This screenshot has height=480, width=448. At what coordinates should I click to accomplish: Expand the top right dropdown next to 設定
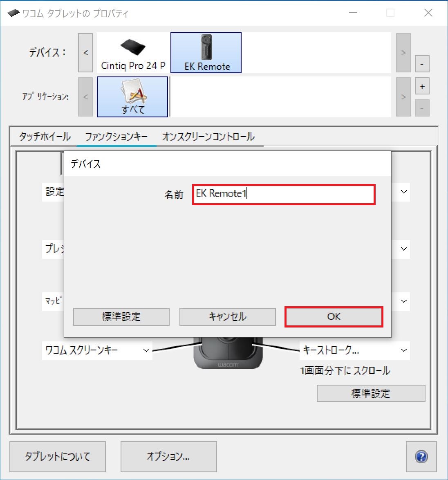[403, 192]
